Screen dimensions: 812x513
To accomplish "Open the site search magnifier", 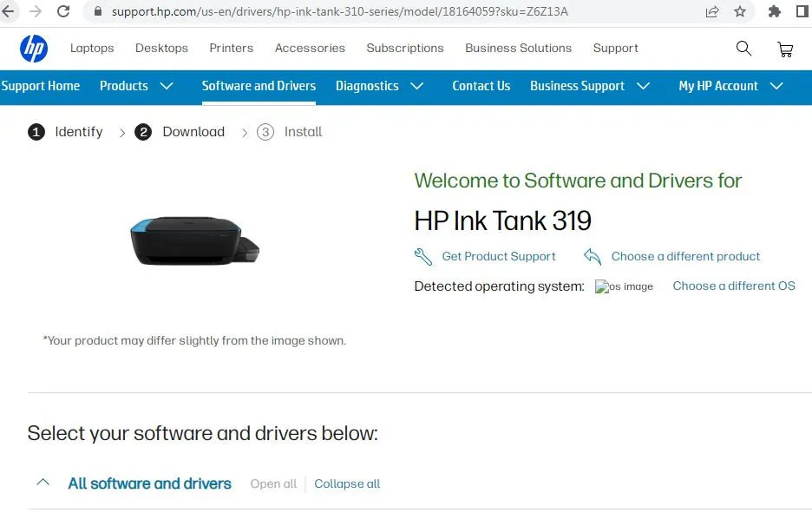I will (x=743, y=49).
